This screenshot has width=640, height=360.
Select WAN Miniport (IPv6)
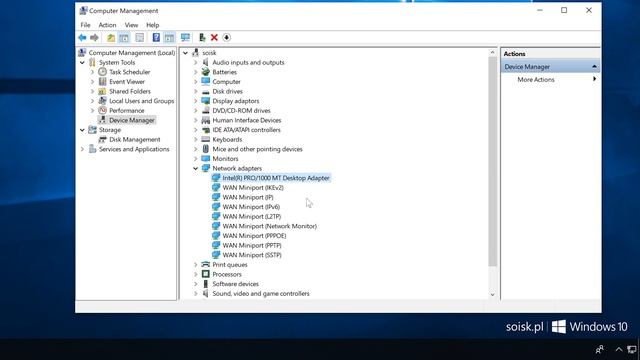(251, 207)
